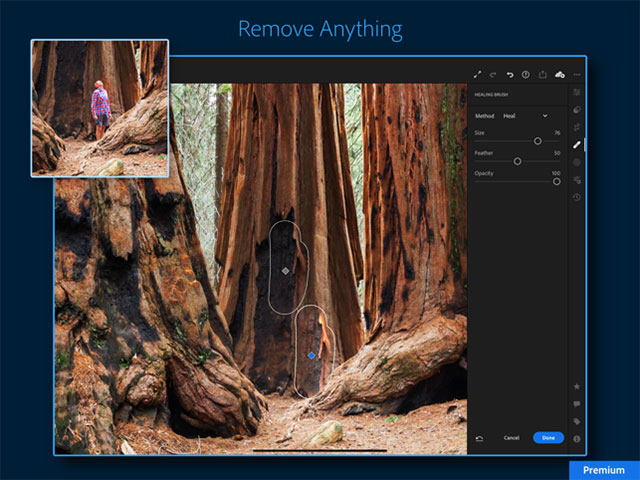Click the before-photo thumbnail with person
This screenshot has width=640, height=480.
pyautogui.click(x=100, y=108)
